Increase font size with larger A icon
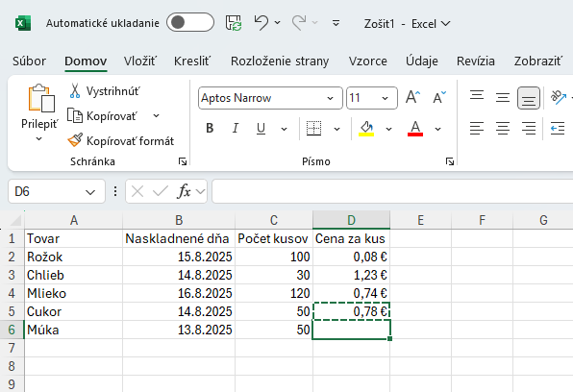This screenshot has width=573, height=392. pos(413,97)
